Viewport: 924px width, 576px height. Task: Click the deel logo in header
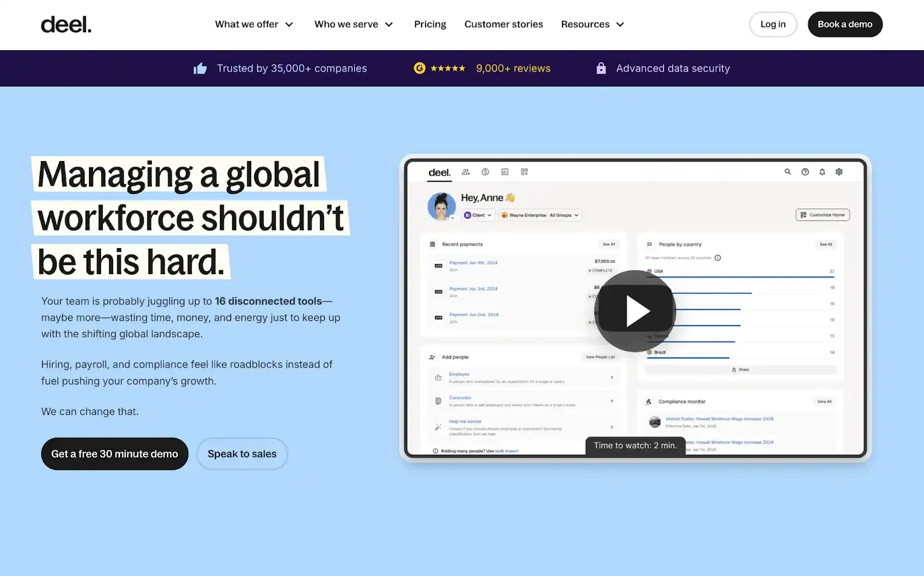66,24
